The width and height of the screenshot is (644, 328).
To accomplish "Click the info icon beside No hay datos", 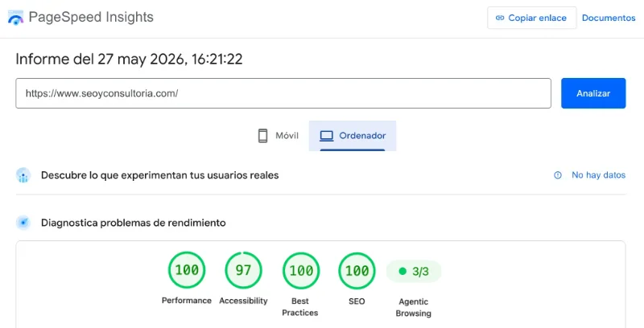I will [557, 175].
